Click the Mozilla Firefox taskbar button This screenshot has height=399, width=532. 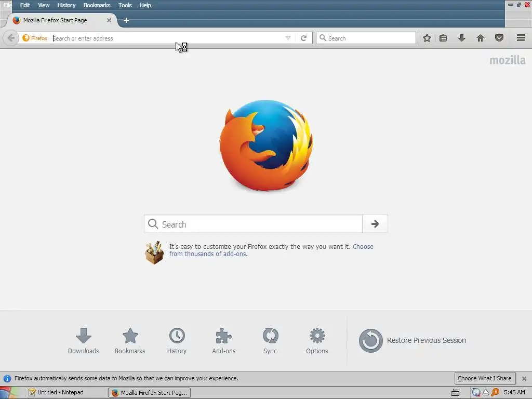pyautogui.click(x=149, y=392)
